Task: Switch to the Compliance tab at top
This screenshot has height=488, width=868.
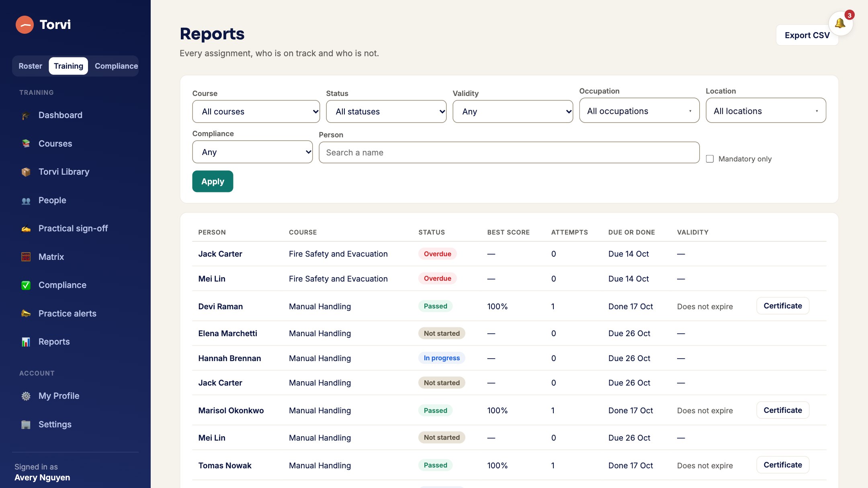Action: (x=116, y=66)
